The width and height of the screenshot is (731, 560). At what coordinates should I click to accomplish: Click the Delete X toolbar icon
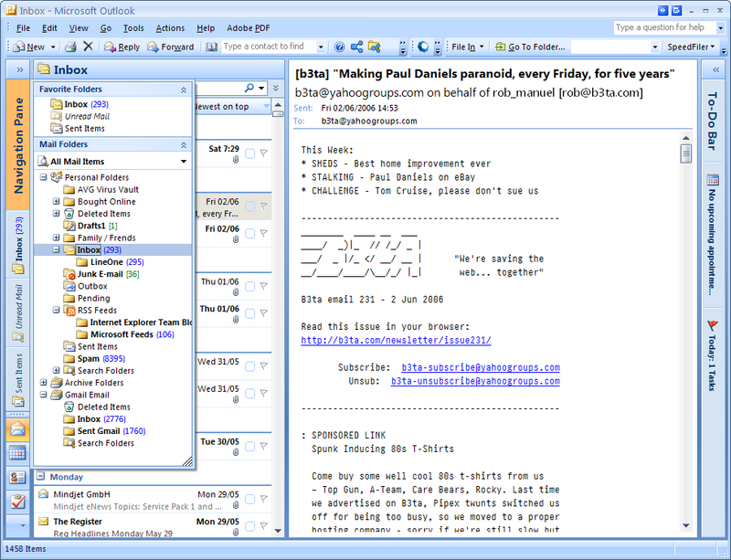point(88,47)
